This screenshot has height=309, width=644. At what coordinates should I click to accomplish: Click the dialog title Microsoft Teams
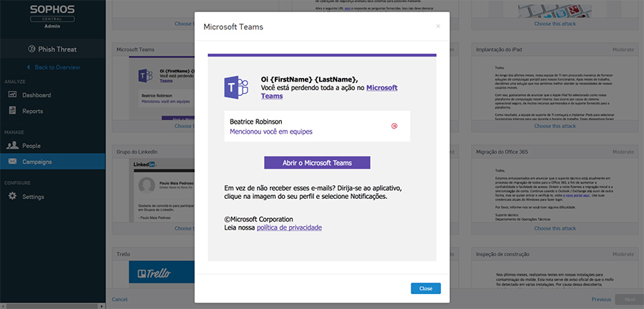coord(233,27)
